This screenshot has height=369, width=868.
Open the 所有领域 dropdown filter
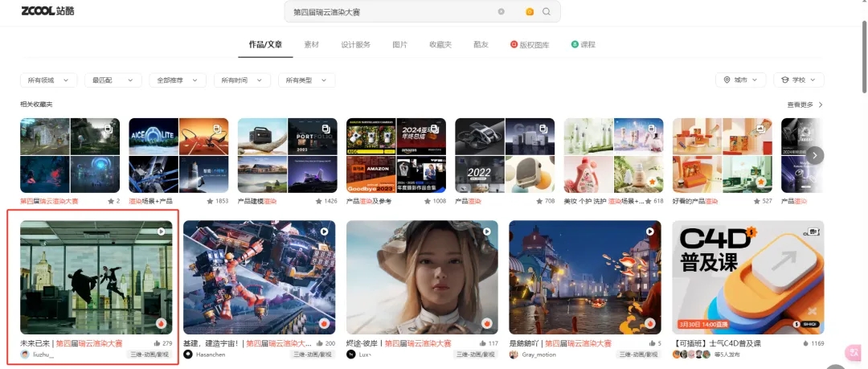click(48, 80)
